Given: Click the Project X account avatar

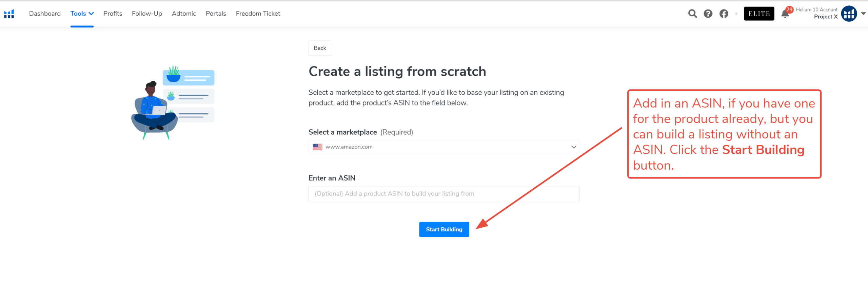Looking at the screenshot, I should click(x=849, y=14).
